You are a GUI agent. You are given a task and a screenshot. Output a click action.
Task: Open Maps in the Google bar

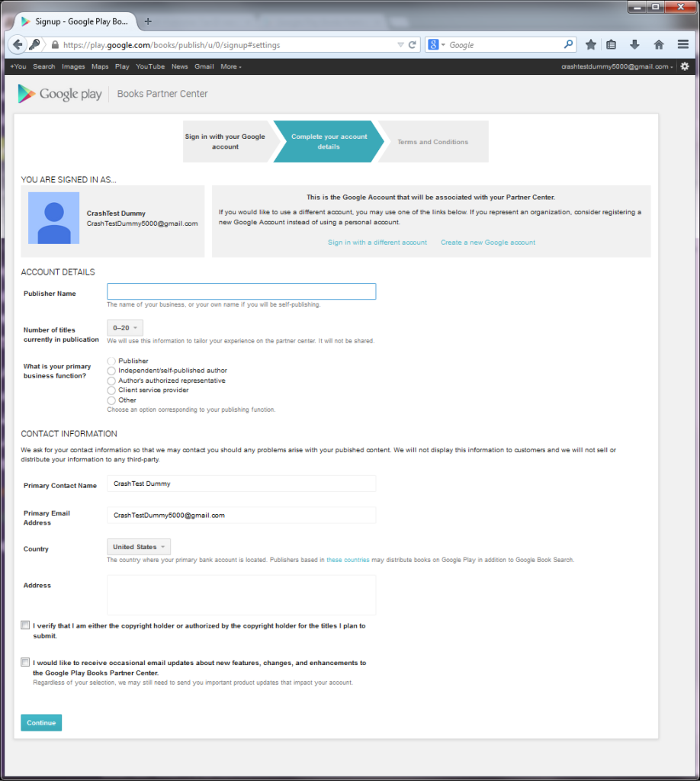pyautogui.click(x=100, y=67)
